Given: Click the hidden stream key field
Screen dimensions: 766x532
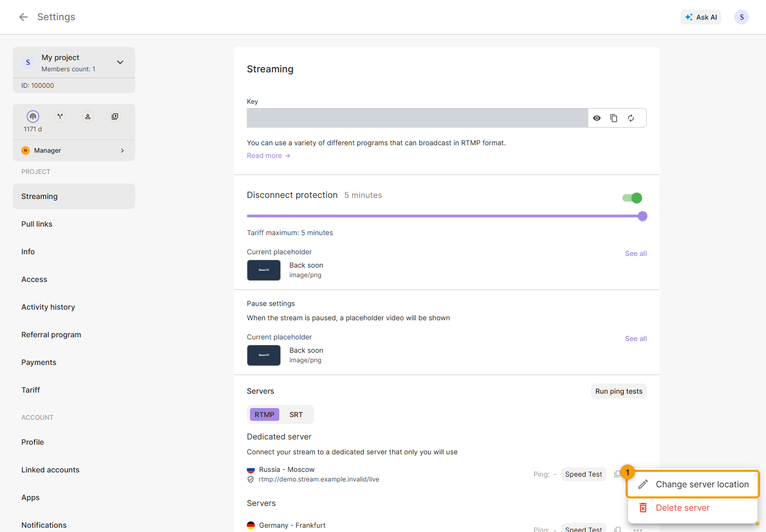Looking at the screenshot, I should click(x=417, y=118).
